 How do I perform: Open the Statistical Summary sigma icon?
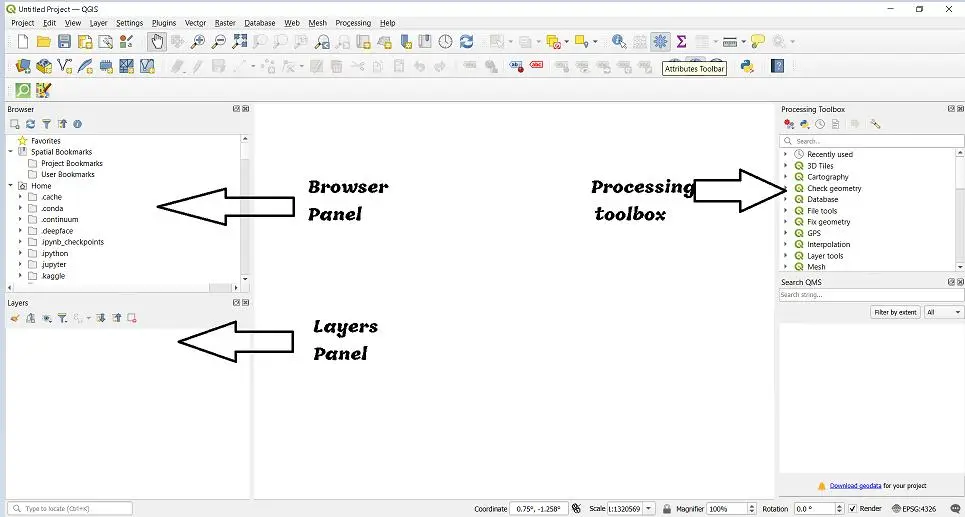click(x=681, y=41)
